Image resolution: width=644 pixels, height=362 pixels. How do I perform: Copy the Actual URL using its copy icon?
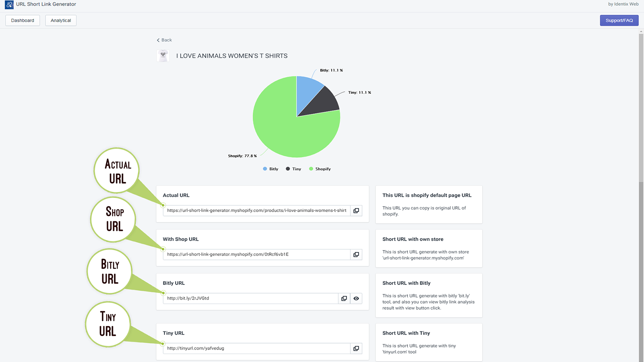356,210
